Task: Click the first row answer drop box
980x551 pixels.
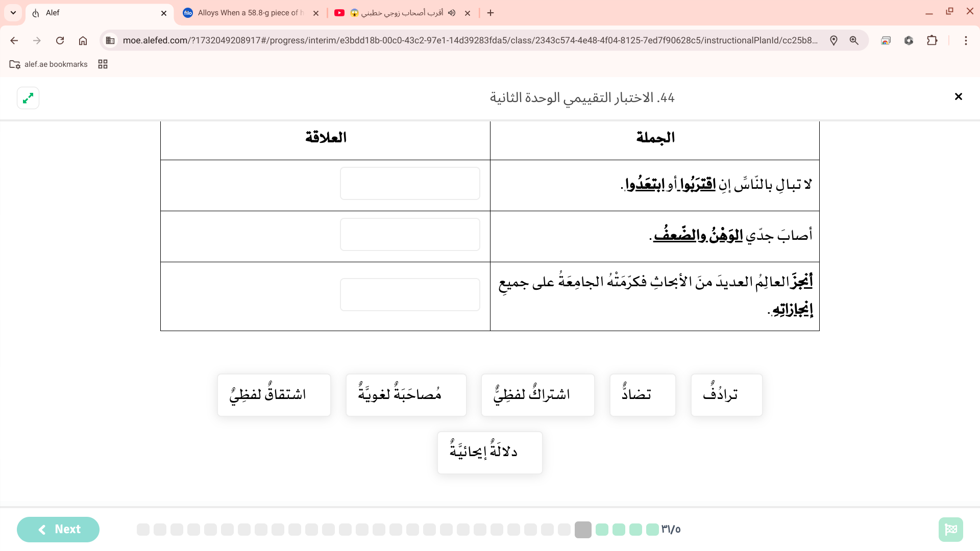Action: point(410,184)
